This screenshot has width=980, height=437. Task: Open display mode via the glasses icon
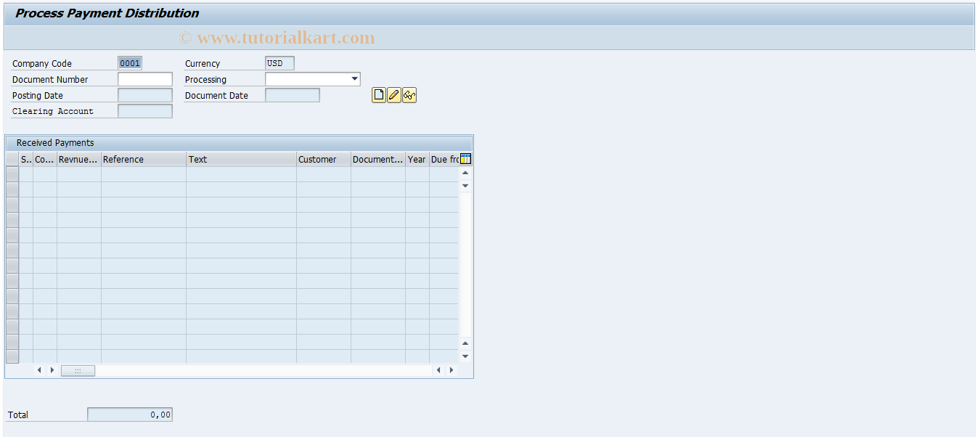point(408,94)
